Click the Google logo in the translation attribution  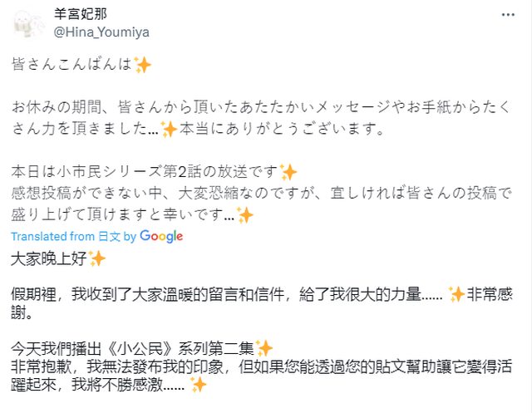[x=161, y=236]
